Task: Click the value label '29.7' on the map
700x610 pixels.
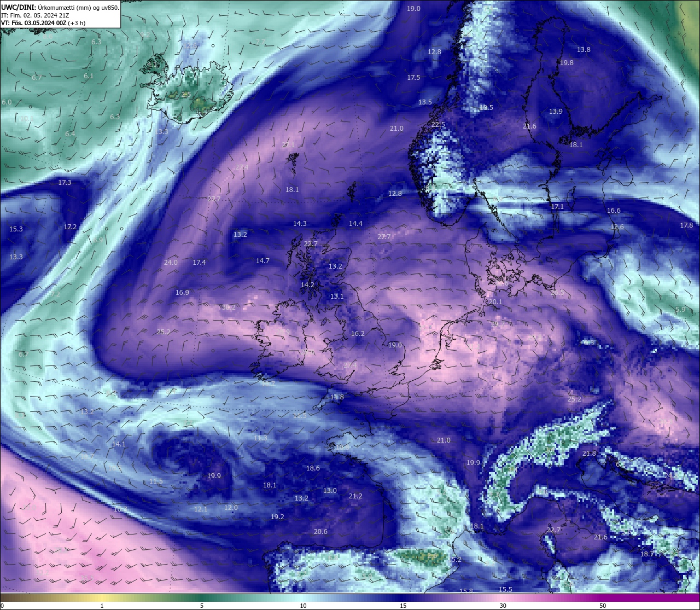Action: [x=498, y=324]
